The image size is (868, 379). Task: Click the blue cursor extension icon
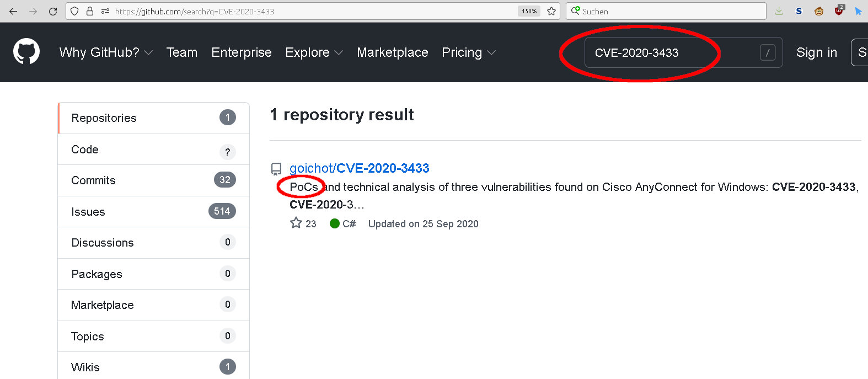pyautogui.click(x=858, y=11)
